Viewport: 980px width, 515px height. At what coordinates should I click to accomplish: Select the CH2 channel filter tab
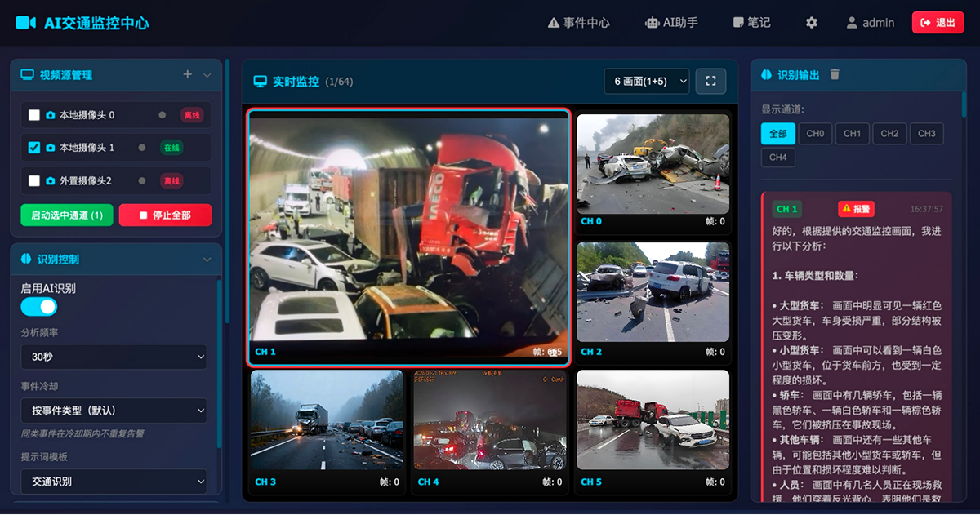889,134
